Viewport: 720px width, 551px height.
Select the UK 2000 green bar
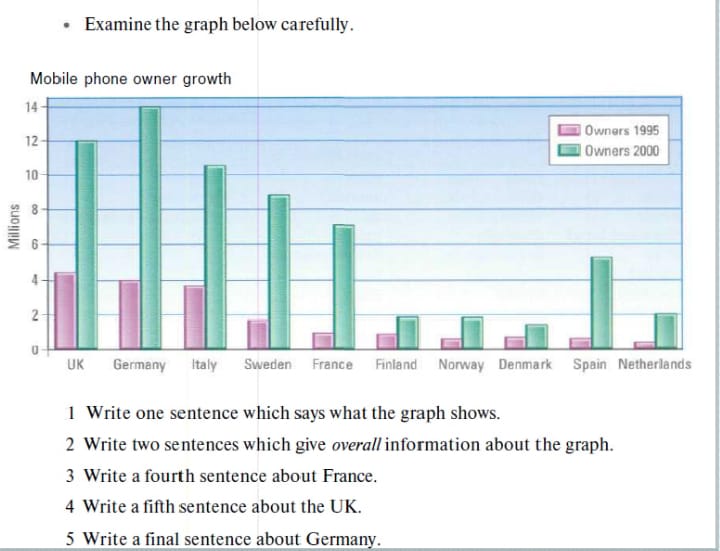click(x=86, y=243)
